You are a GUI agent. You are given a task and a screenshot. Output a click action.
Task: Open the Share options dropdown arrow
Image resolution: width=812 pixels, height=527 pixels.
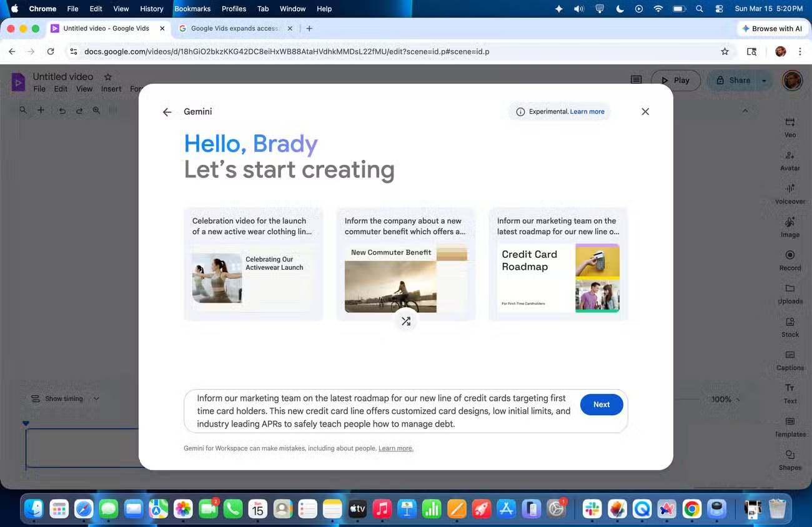tap(763, 80)
